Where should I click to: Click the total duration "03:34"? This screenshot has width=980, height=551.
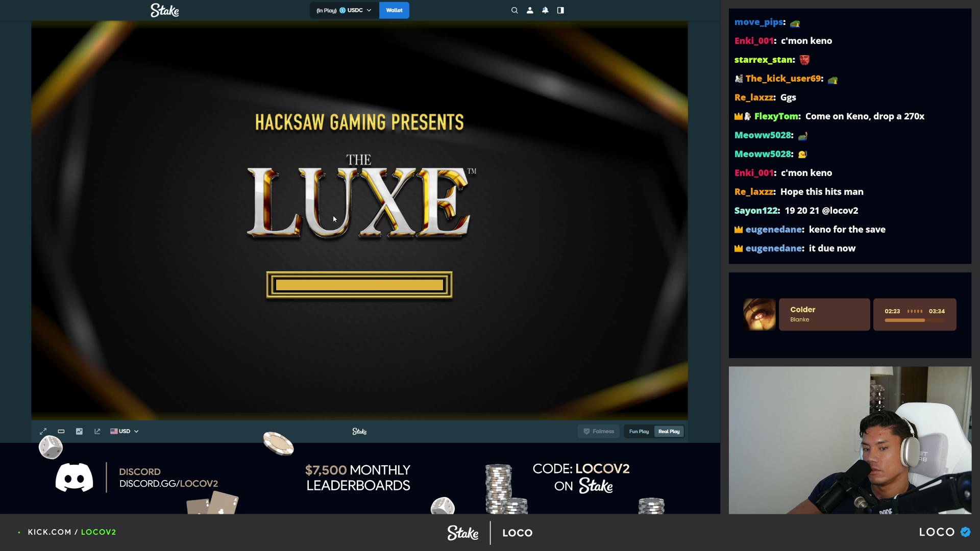937,311
